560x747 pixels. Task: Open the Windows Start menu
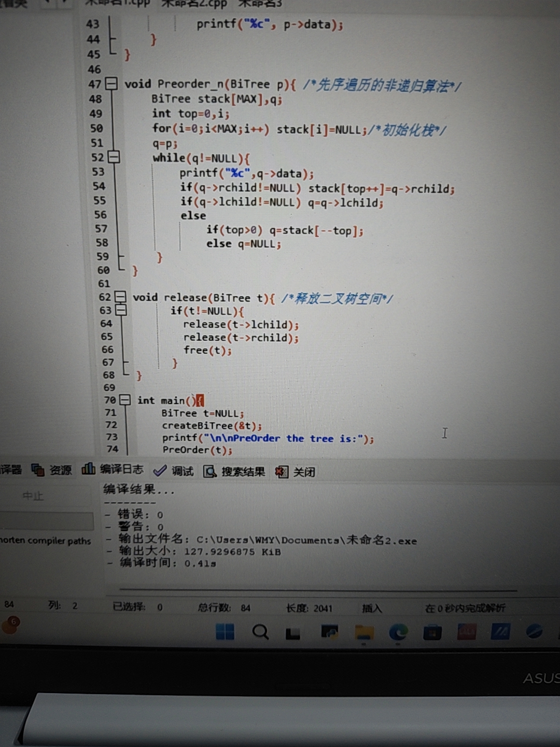(x=225, y=632)
